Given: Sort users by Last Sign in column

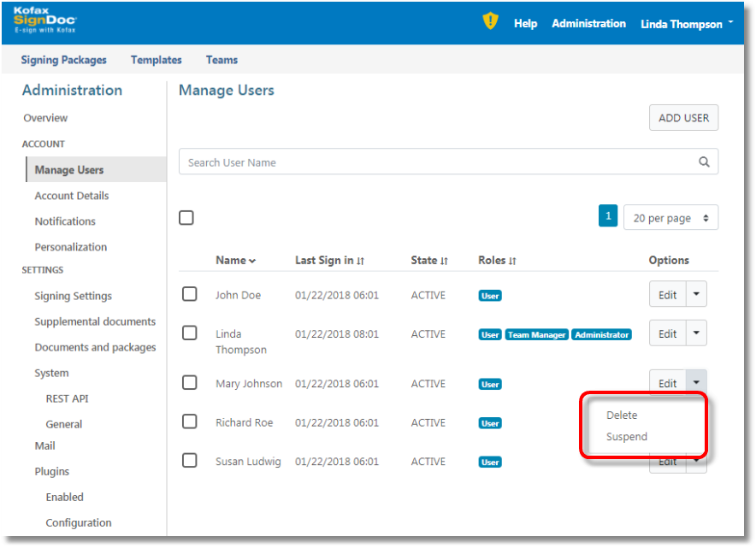Looking at the screenshot, I should coord(329,261).
